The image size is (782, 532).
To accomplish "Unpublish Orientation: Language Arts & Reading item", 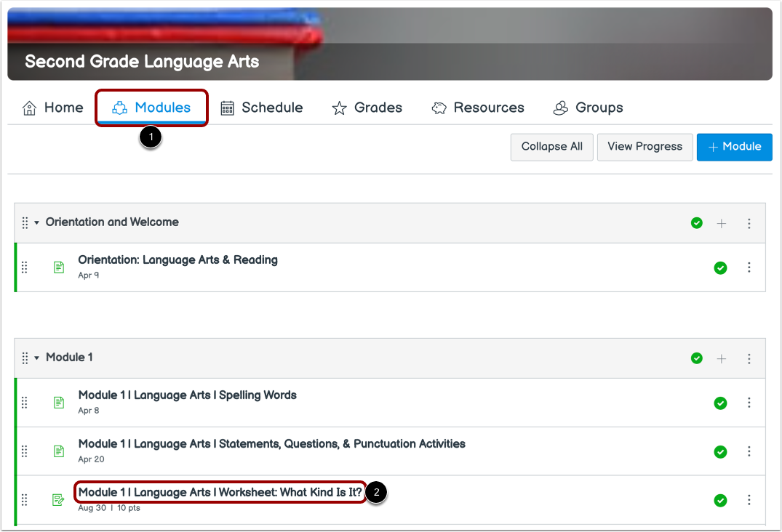I will point(720,268).
